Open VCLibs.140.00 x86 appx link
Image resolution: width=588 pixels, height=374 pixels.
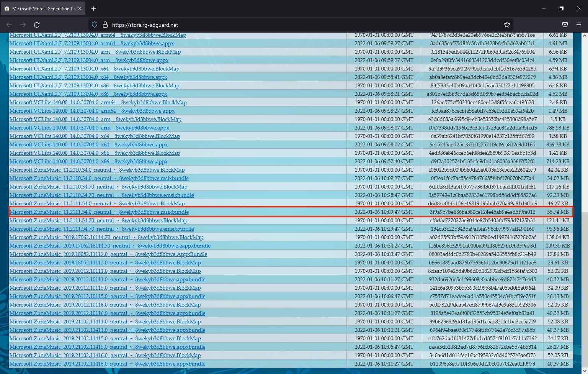89,161
